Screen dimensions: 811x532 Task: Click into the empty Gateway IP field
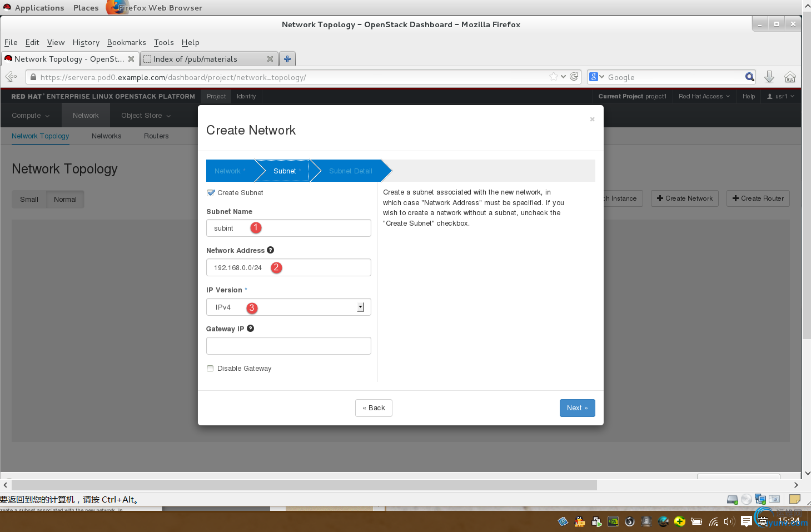coord(288,346)
